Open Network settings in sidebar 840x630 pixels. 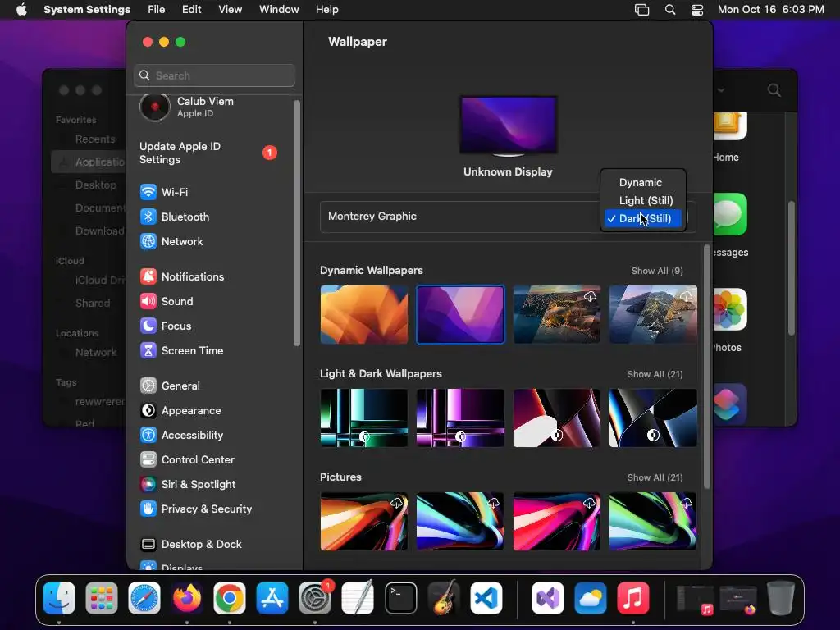[x=171, y=241]
